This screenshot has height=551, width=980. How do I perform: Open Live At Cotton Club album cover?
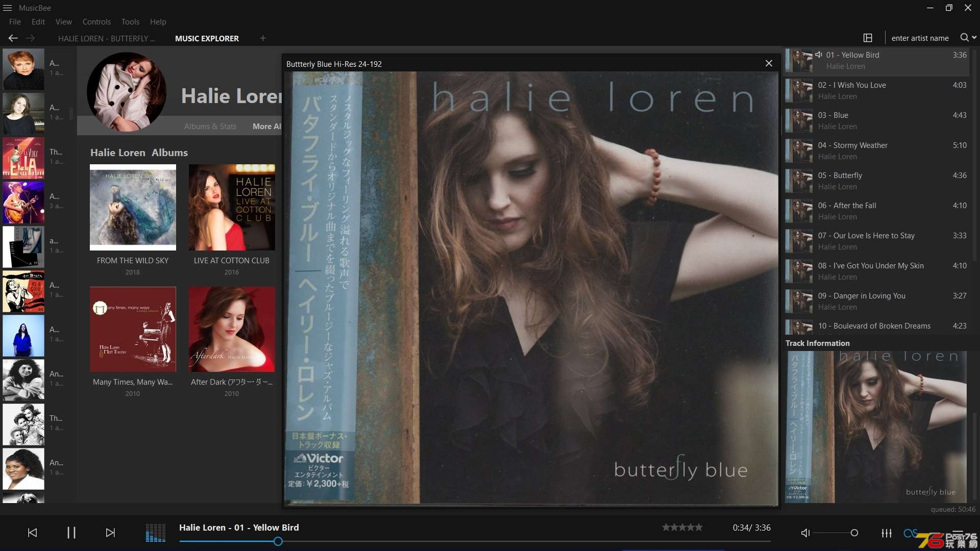[232, 207]
